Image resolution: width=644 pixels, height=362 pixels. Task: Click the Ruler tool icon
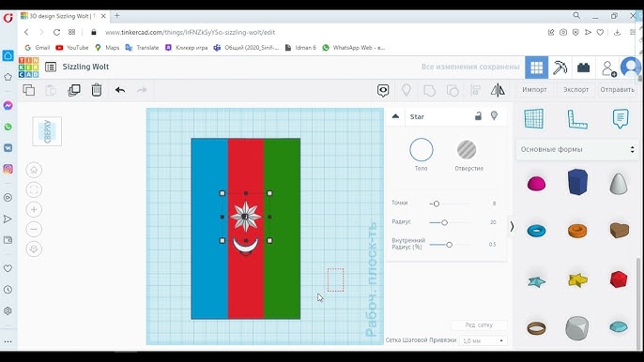(577, 119)
